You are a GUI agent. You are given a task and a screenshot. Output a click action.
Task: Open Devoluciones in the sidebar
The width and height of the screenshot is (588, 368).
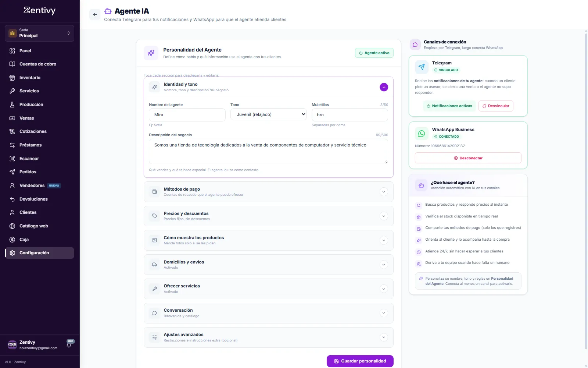39,199
